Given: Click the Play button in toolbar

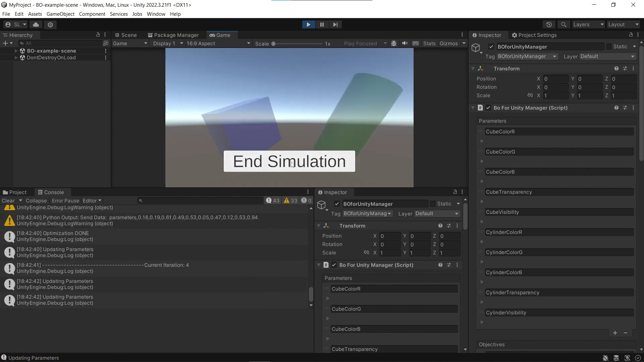Looking at the screenshot, I should [308, 24].
